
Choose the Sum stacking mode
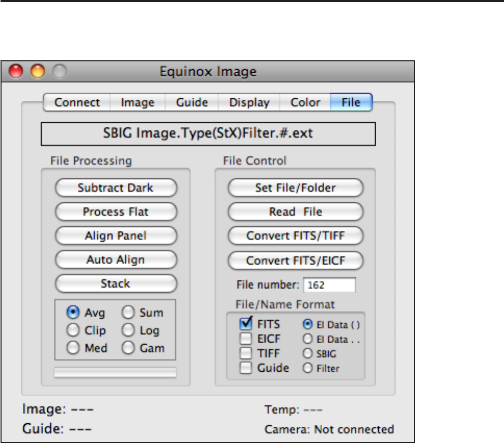click(128, 312)
